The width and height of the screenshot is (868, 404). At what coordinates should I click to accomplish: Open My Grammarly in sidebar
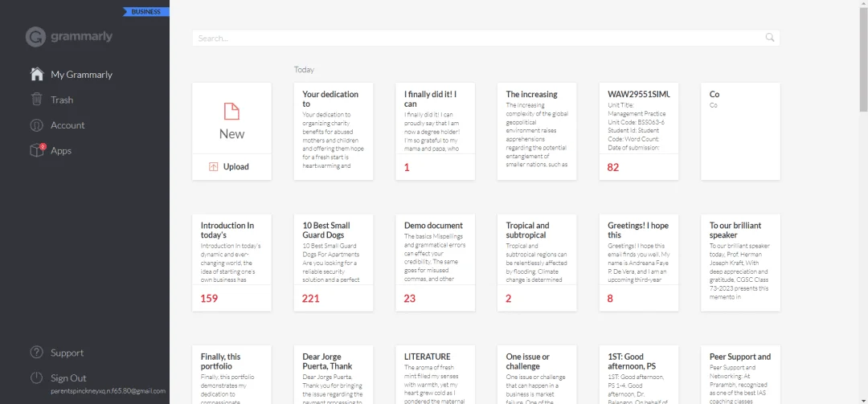point(81,74)
